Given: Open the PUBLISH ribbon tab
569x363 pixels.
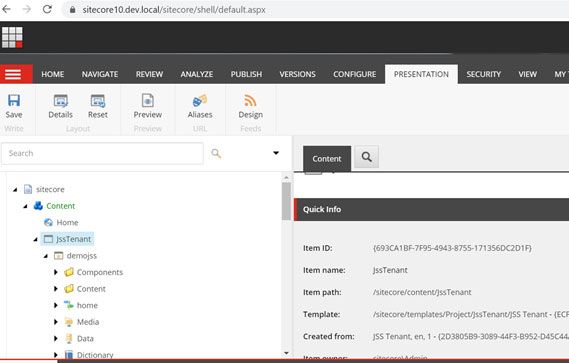Looking at the screenshot, I should pyautogui.click(x=246, y=74).
